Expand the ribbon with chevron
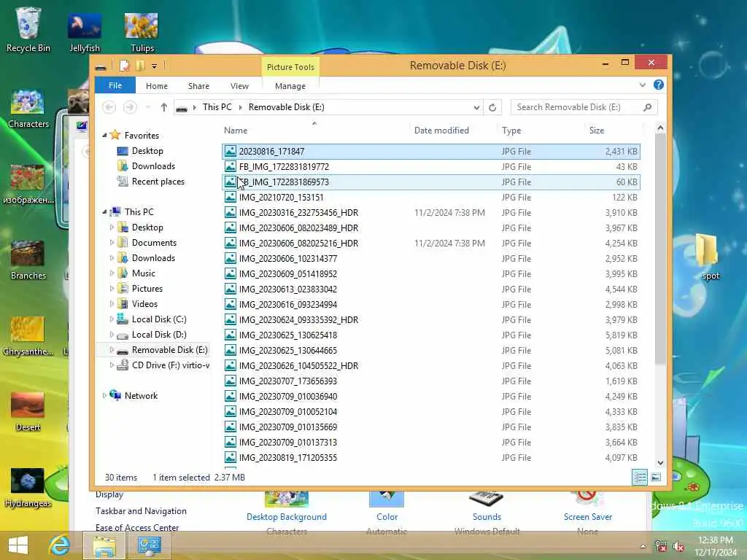 point(643,85)
